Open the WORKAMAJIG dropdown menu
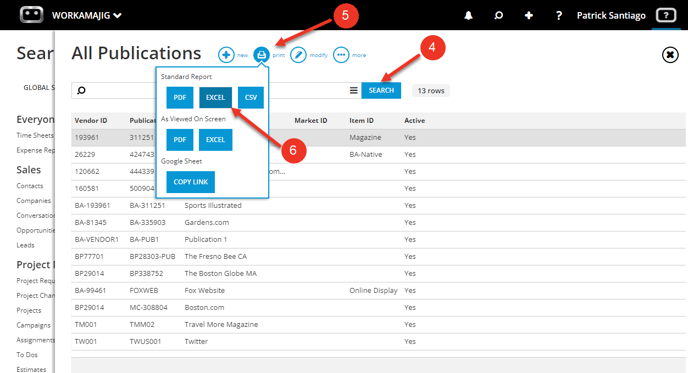This screenshot has width=688, height=373. point(86,15)
